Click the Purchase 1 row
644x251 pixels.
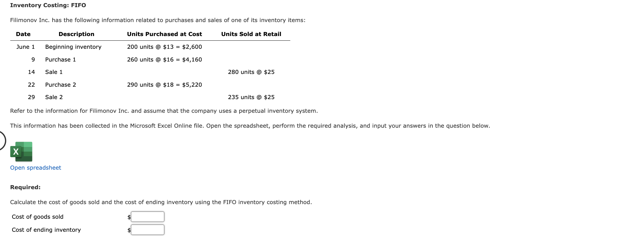60,59
